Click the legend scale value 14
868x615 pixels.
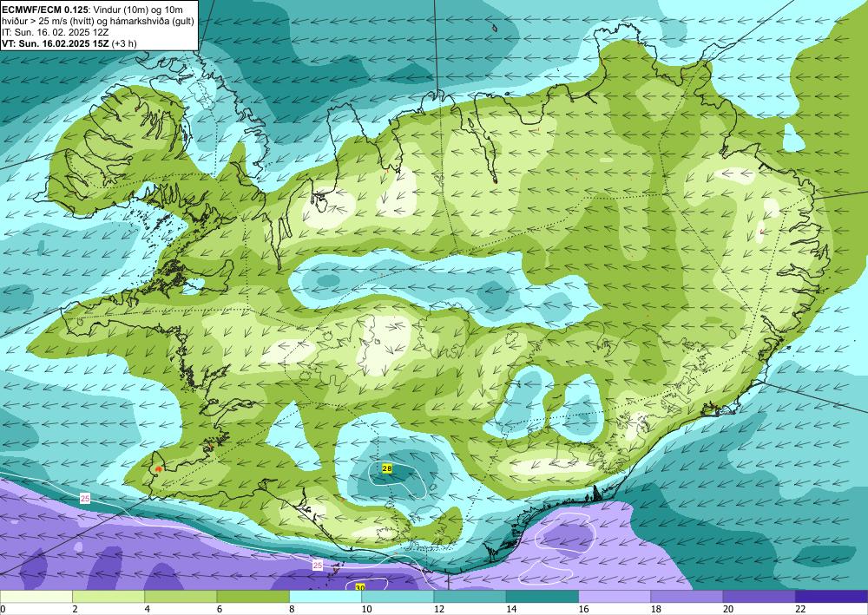point(511,609)
